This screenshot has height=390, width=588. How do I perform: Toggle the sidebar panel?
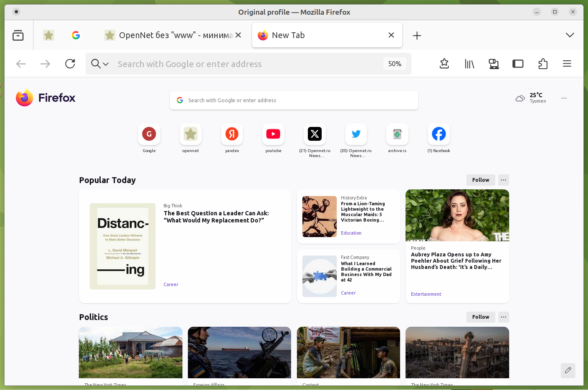[x=518, y=64]
